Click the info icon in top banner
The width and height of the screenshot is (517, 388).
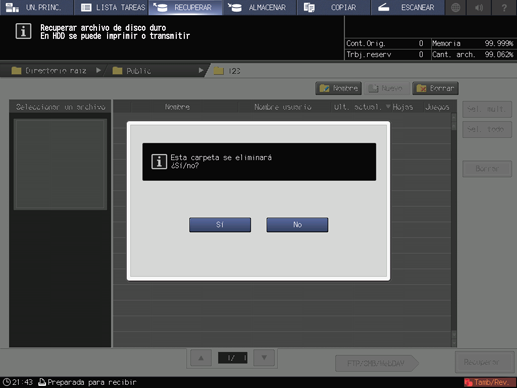pos(23,32)
